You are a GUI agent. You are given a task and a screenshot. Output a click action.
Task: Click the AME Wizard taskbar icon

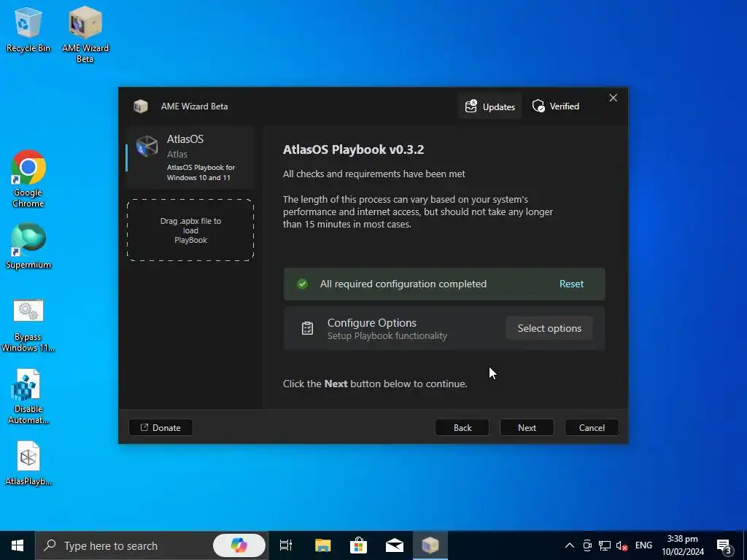[430, 545]
